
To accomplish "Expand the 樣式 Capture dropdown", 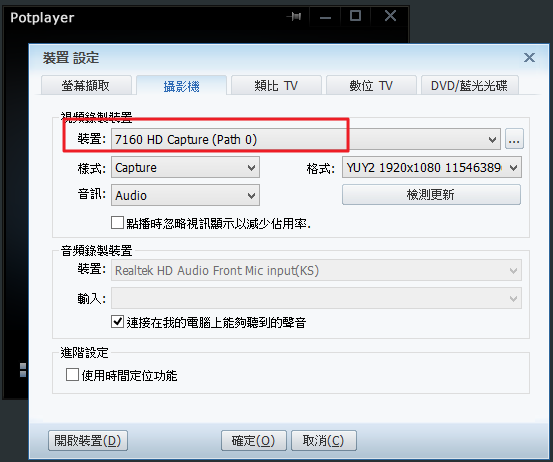I will (x=186, y=168).
